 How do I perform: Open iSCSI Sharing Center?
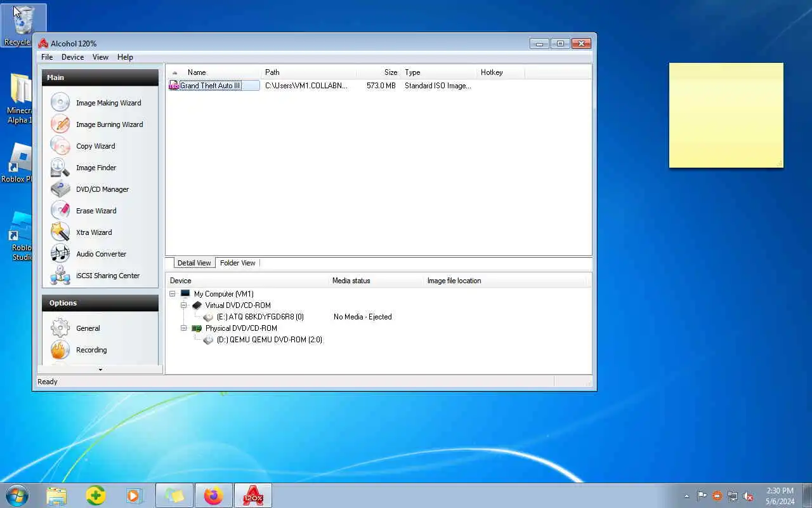click(96, 276)
